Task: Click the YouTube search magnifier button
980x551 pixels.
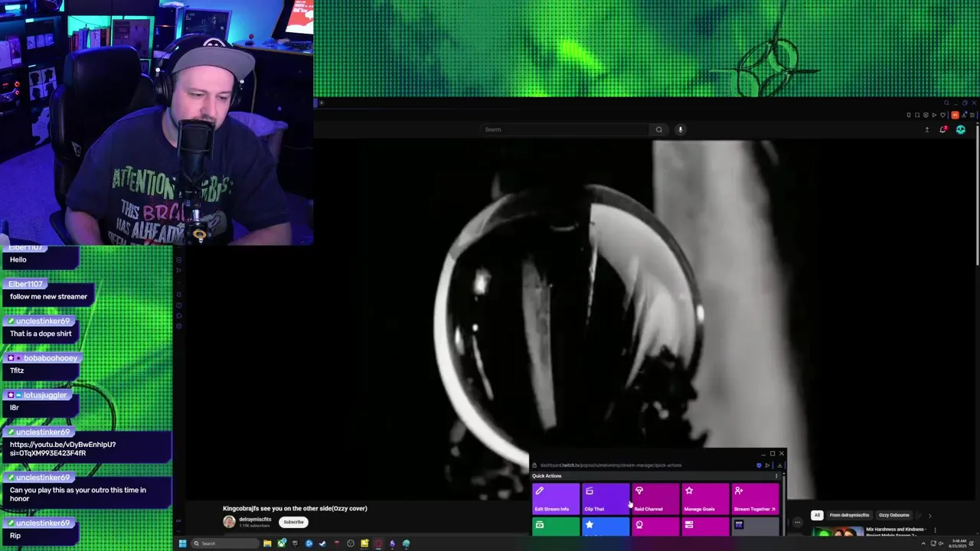Action: (658, 129)
